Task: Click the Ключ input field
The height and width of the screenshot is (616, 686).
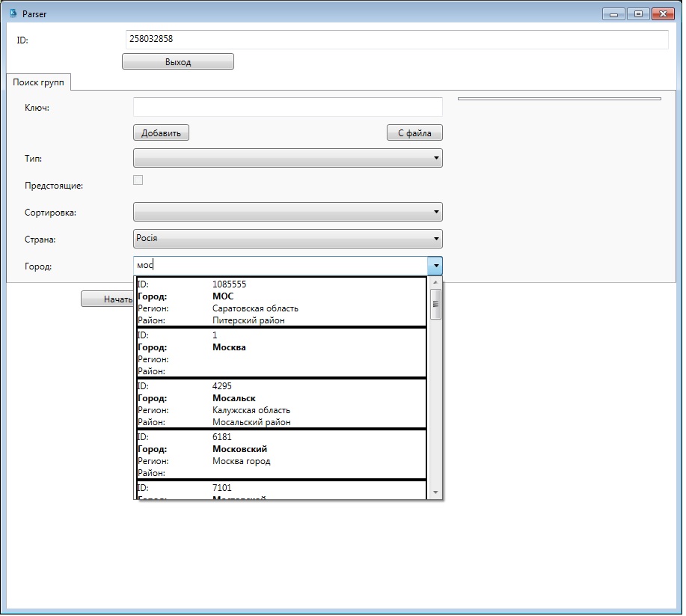Action: click(x=287, y=107)
